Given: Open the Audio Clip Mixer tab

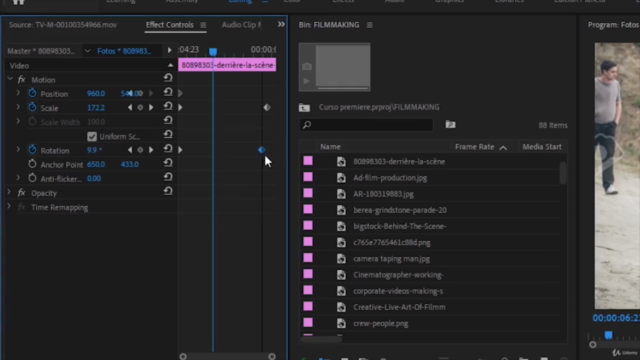Looking at the screenshot, I should click(241, 25).
